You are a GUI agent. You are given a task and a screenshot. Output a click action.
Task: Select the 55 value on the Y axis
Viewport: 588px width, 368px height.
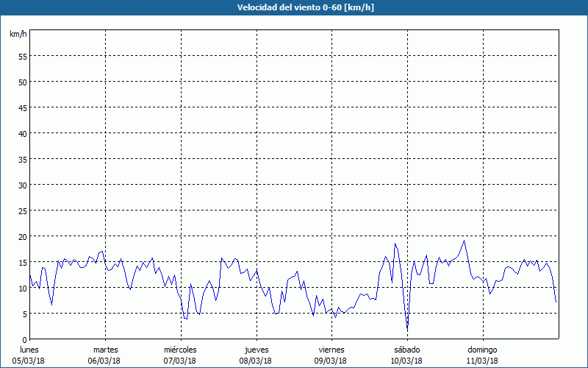(x=22, y=56)
